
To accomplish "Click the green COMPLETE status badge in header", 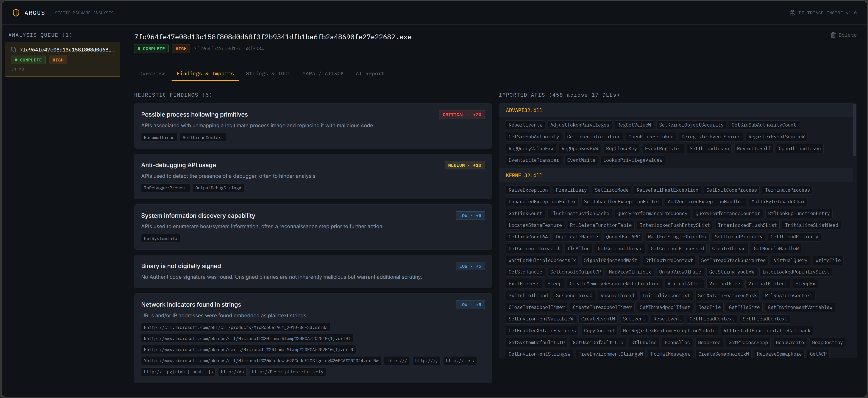I will 151,49.
